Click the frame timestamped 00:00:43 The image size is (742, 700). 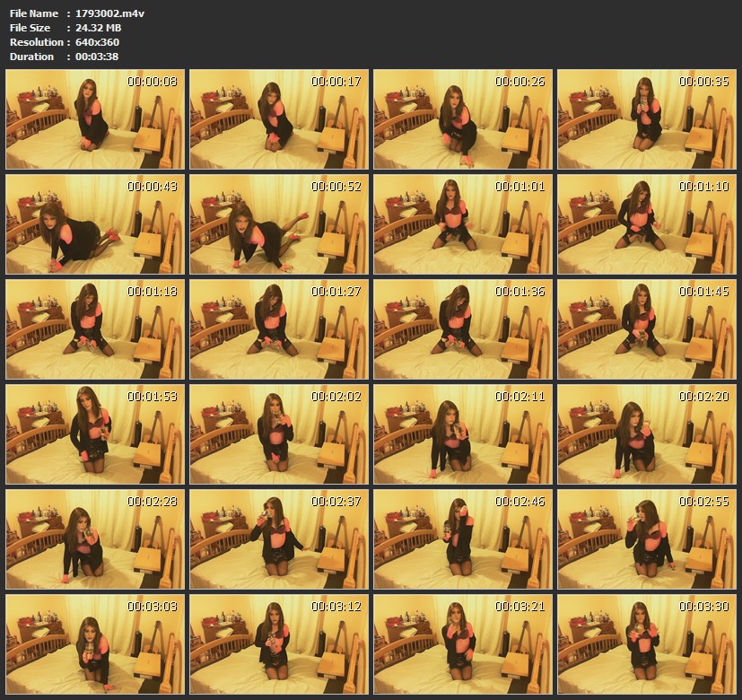[x=94, y=224]
